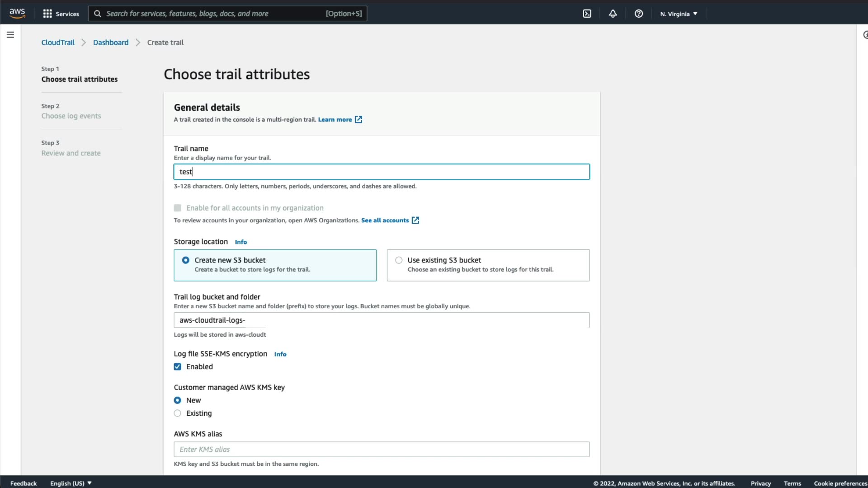This screenshot has width=868, height=488.
Task: Click the AWS logo home icon
Action: [x=17, y=13]
